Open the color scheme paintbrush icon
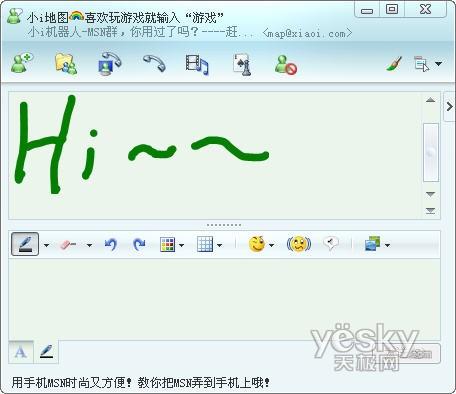The width and height of the screenshot is (456, 394). (x=394, y=64)
